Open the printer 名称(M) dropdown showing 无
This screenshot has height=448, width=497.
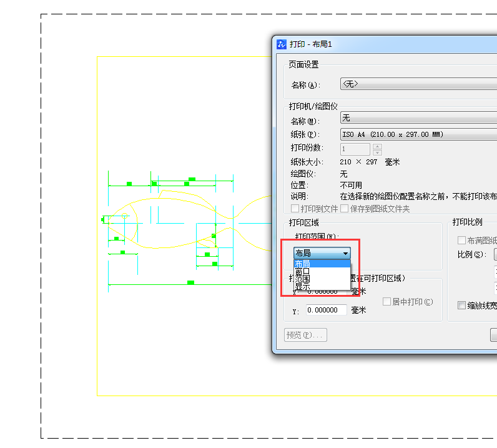click(x=418, y=117)
